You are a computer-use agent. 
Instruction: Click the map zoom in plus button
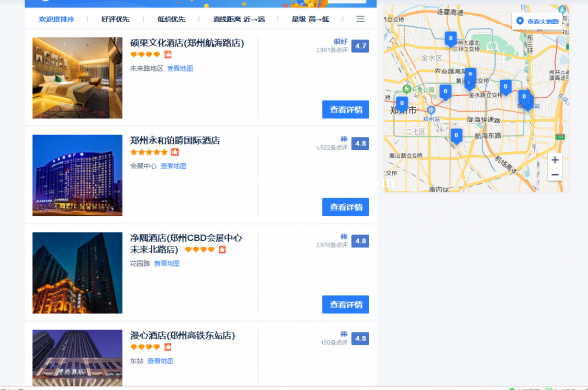tap(555, 160)
